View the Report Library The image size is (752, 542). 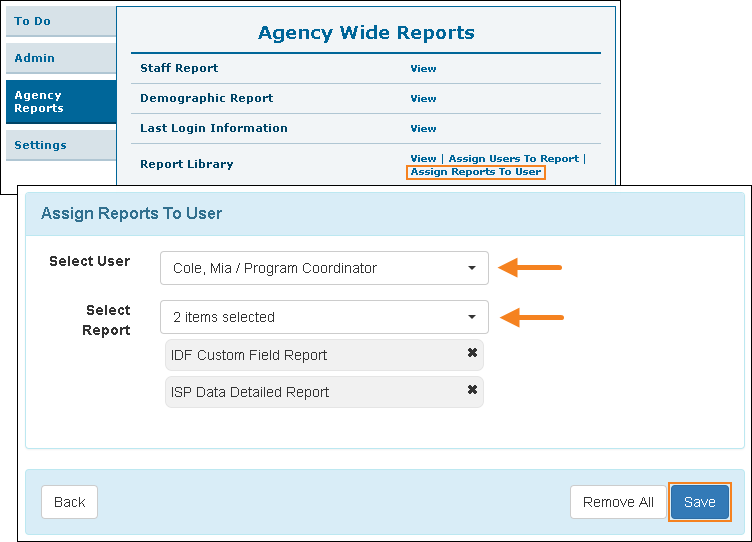click(x=423, y=159)
